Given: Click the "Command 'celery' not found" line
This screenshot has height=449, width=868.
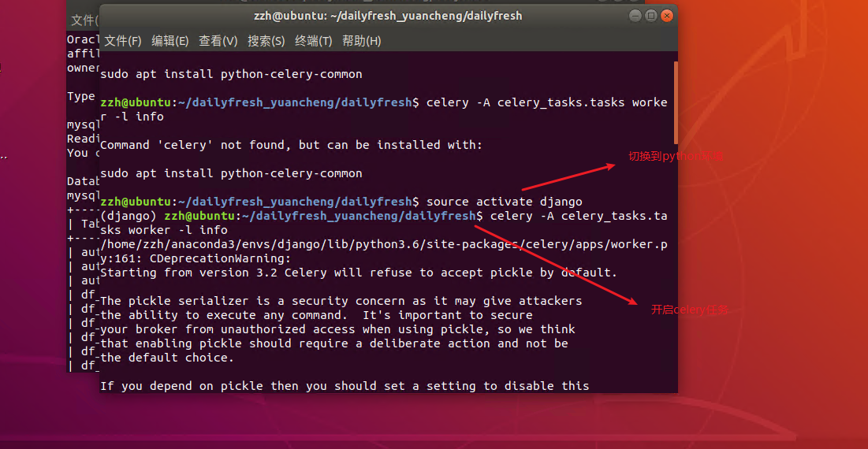Looking at the screenshot, I should click(291, 145).
